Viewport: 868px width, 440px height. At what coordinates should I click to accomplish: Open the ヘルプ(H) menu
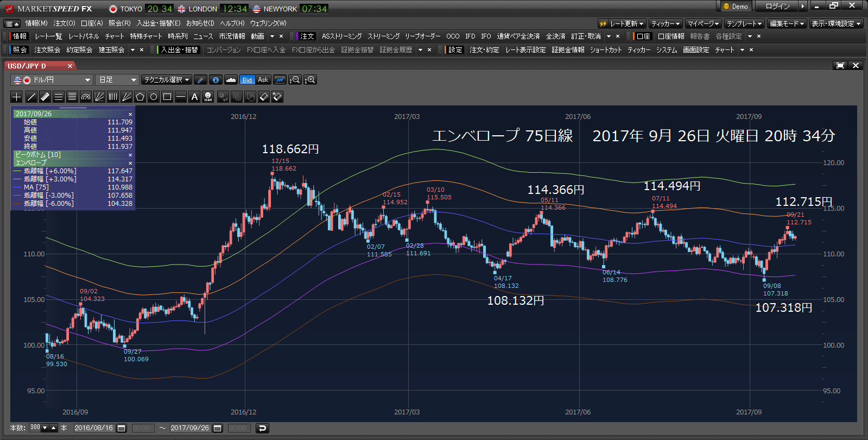232,23
